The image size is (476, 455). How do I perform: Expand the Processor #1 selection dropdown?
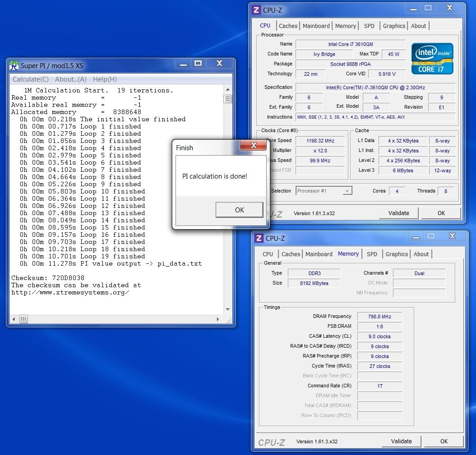pyautogui.click(x=347, y=191)
